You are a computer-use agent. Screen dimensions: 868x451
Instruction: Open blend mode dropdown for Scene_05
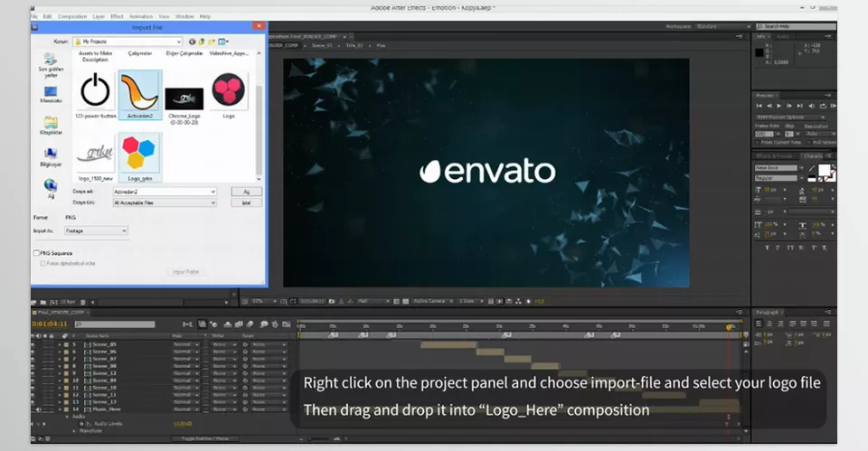point(185,344)
